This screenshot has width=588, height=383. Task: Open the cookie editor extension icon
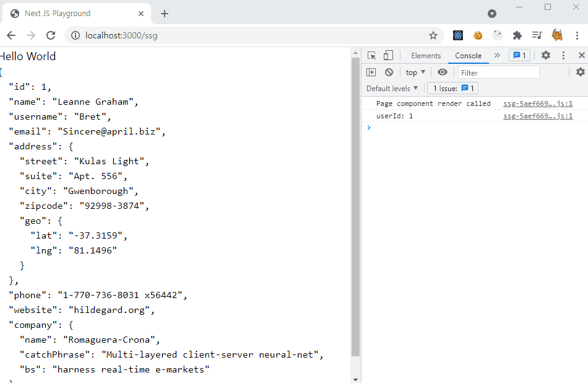(478, 35)
